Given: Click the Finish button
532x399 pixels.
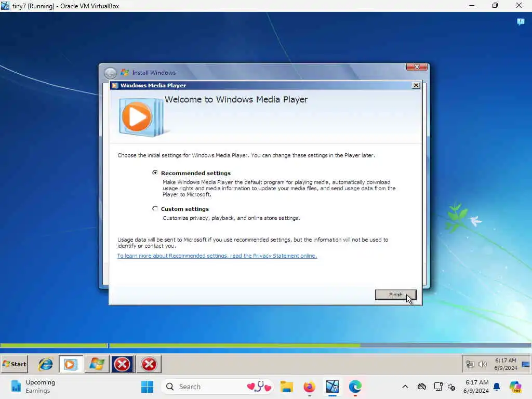Looking at the screenshot, I should pos(395,295).
